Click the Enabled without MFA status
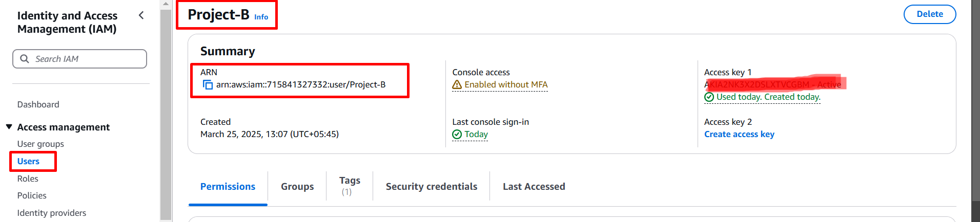Viewport: 980px width, 222px height. click(x=506, y=85)
